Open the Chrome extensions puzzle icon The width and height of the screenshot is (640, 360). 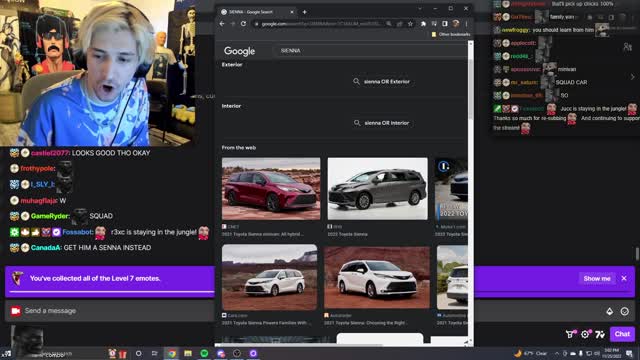point(423,24)
